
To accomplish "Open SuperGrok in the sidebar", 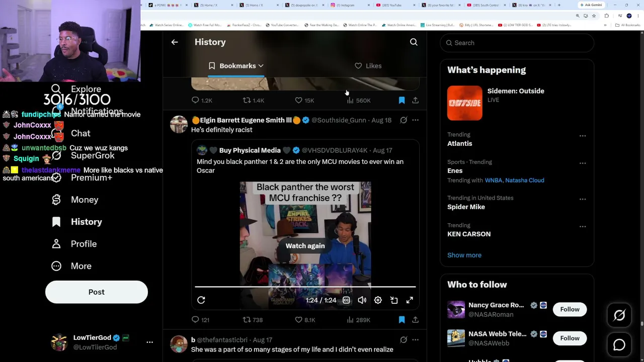I will [83, 155].
